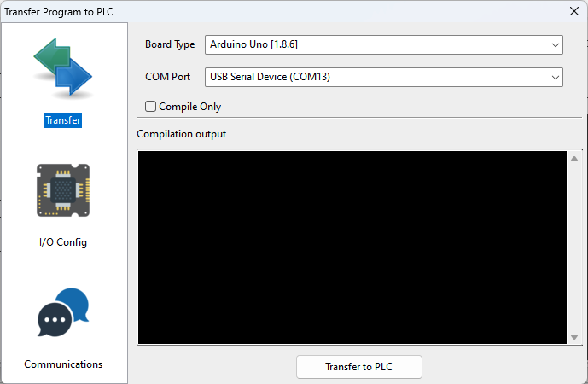
Task: Click the Board Type dropdown chevron
Action: coord(555,45)
